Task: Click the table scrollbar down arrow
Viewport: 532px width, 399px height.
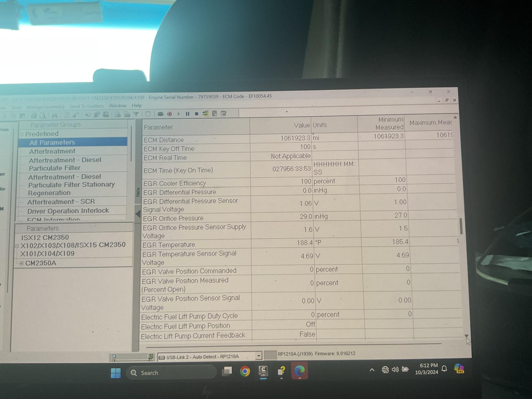Action: click(x=467, y=336)
